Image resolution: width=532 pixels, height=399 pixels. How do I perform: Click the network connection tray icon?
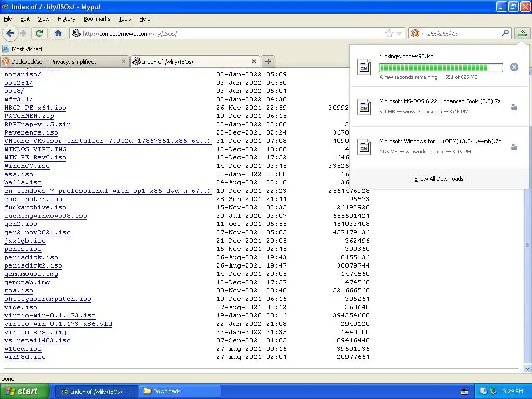pos(484,391)
